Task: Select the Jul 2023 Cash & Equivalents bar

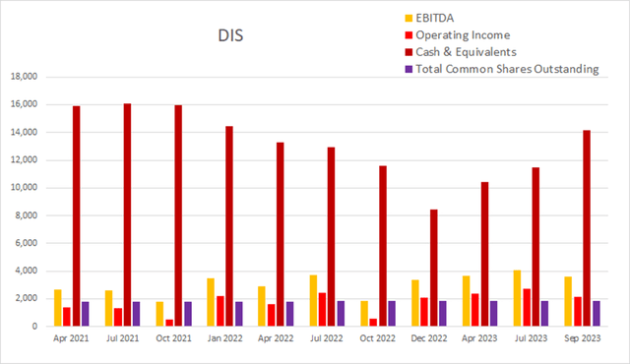Action: (535, 246)
